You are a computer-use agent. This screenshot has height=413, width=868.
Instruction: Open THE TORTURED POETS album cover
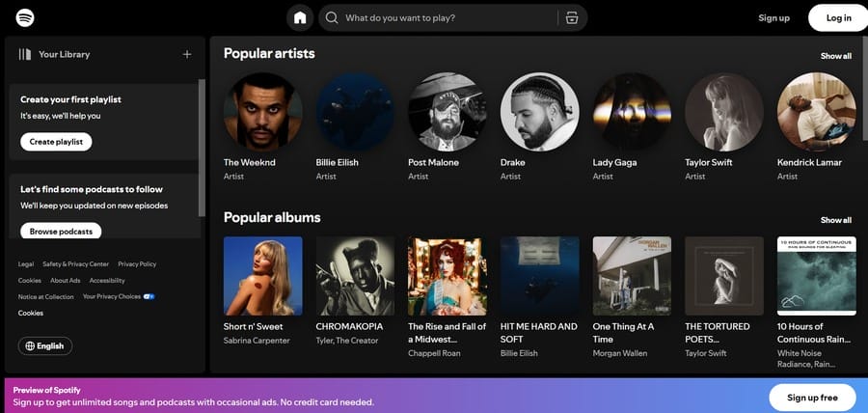point(724,276)
